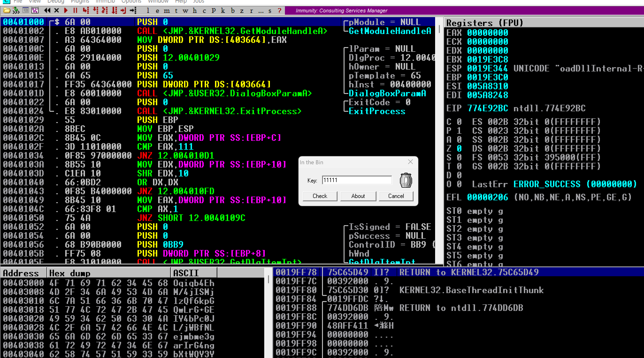Open the Plugins menu
Image resolution: width=644 pixels, height=358 pixels.
(80, 1)
